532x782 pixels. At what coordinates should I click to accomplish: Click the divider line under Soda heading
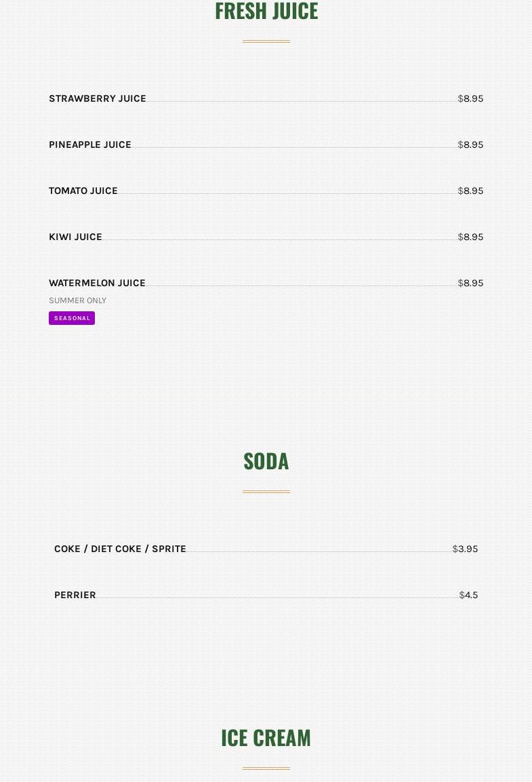(x=266, y=491)
